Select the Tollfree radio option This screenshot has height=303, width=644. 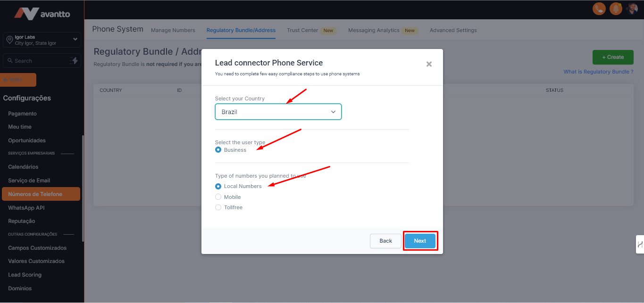[x=218, y=207]
